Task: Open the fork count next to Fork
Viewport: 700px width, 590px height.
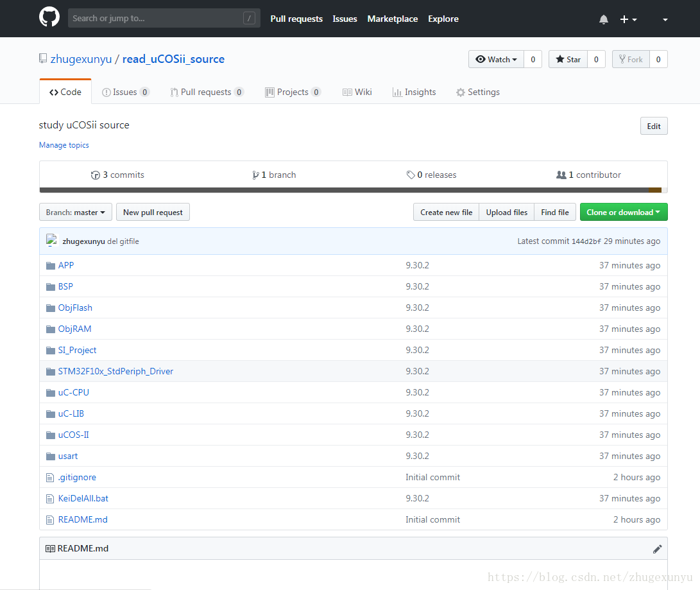Action: pos(658,60)
